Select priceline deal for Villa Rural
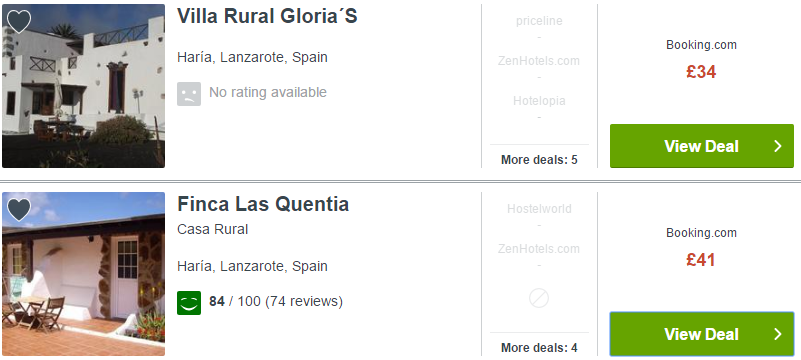 [x=539, y=21]
